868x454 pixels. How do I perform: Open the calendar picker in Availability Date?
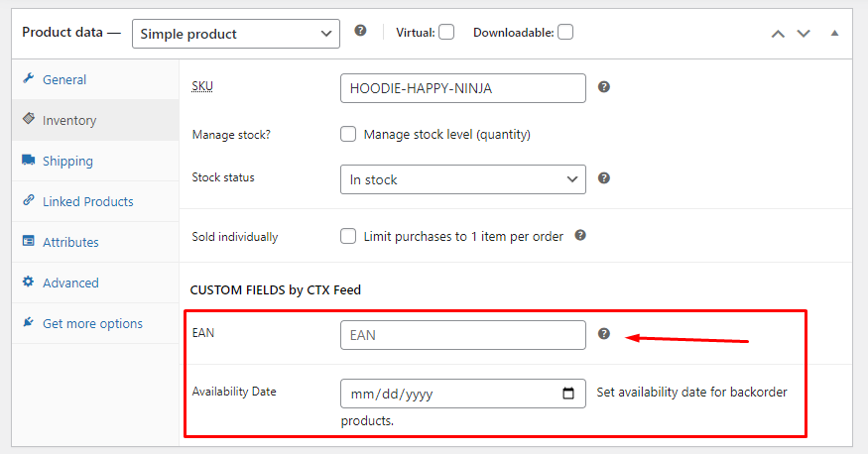point(568,394)
